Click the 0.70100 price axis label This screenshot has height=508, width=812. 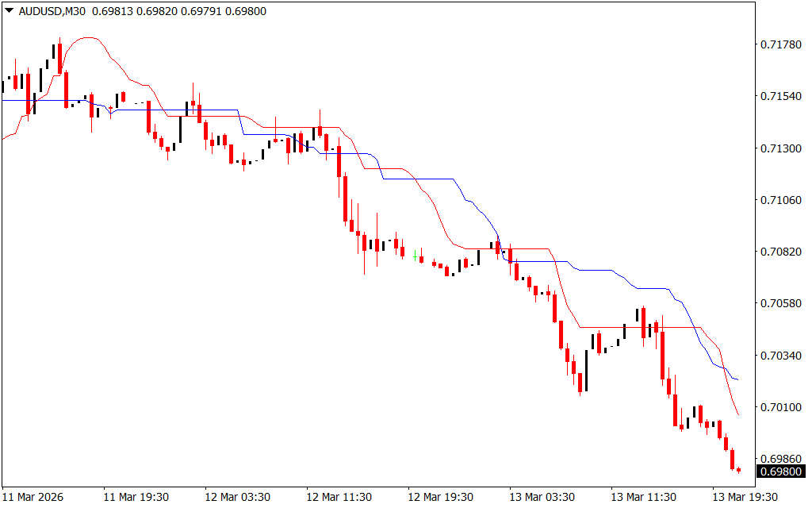pos(779,406)
